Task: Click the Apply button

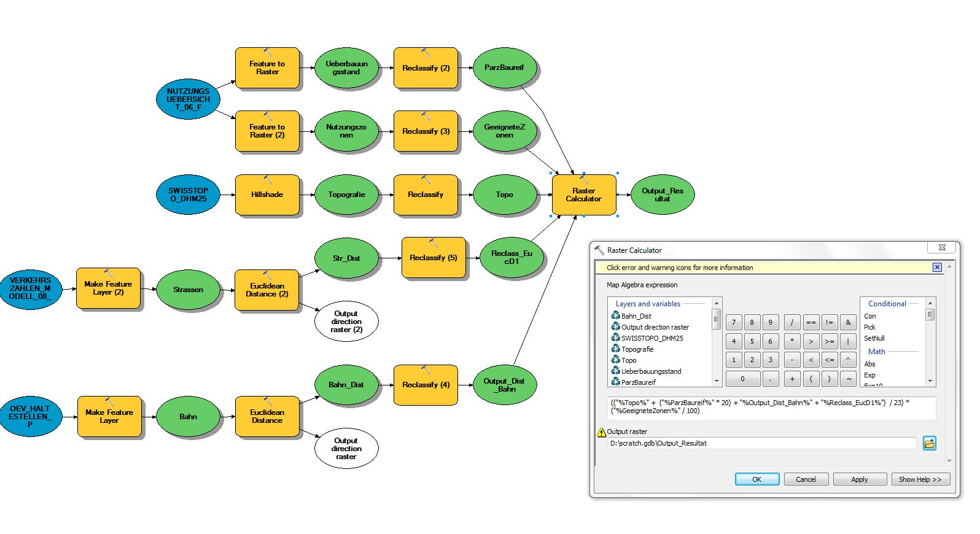Action: (859, 479)
